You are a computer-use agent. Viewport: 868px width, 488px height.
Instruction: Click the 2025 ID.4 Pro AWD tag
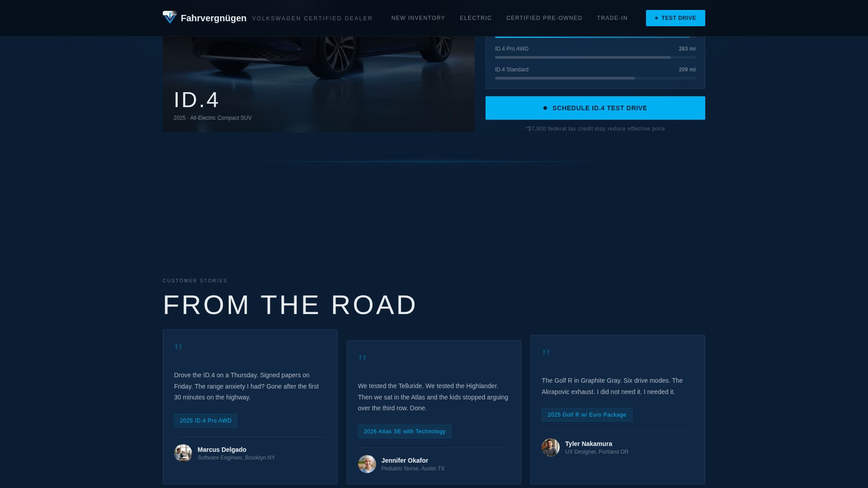tap(206, 421)
